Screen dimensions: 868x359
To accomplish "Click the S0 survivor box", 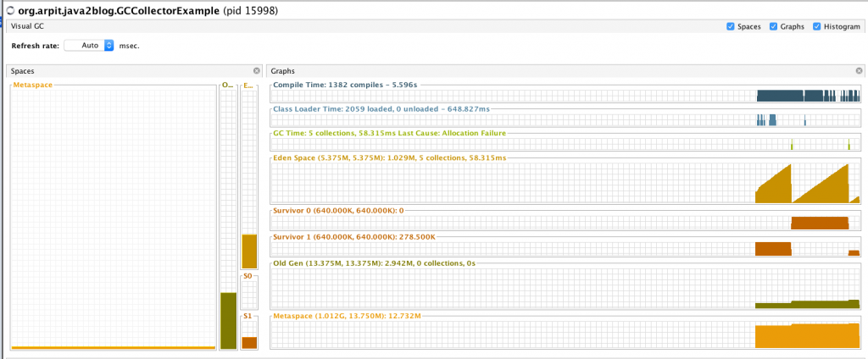I will point(249,291).
